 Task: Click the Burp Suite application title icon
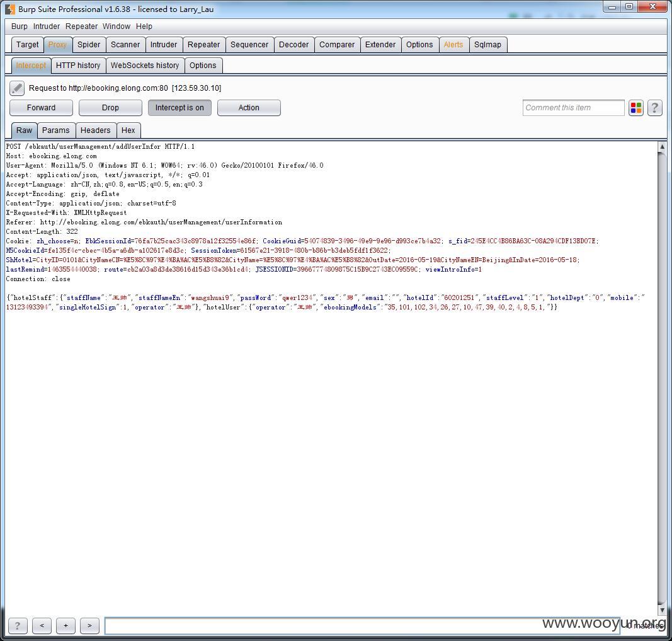point(10,9)
